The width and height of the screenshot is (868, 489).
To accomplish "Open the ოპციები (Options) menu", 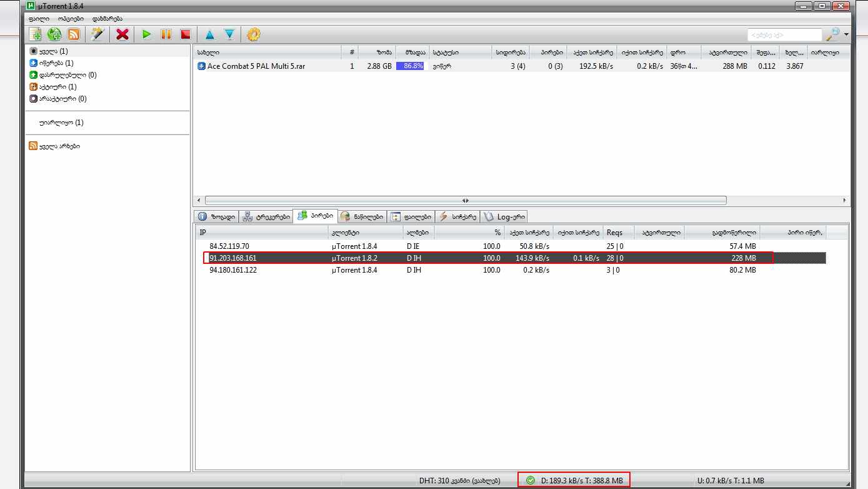I will click(71, 19).
